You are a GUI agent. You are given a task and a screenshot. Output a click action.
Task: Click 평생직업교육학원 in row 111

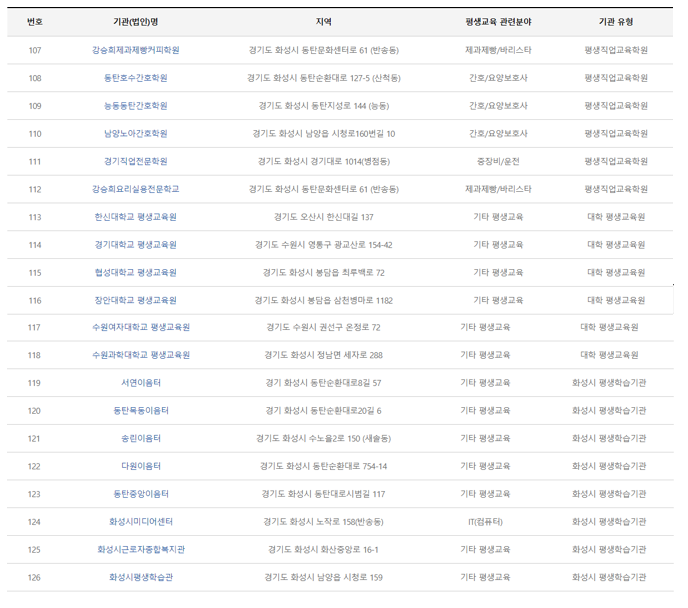(x=616, y=161)
